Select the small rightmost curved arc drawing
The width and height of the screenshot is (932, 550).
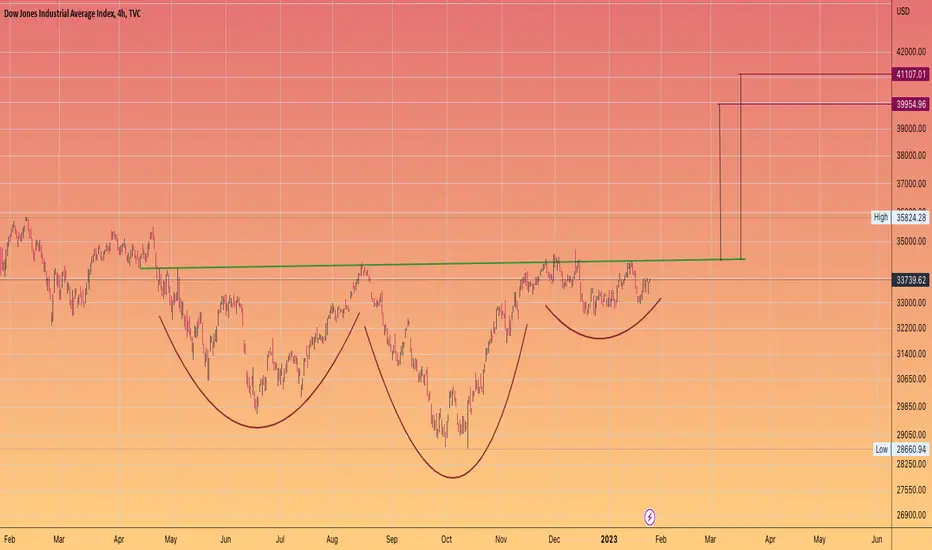click(601, 338)
